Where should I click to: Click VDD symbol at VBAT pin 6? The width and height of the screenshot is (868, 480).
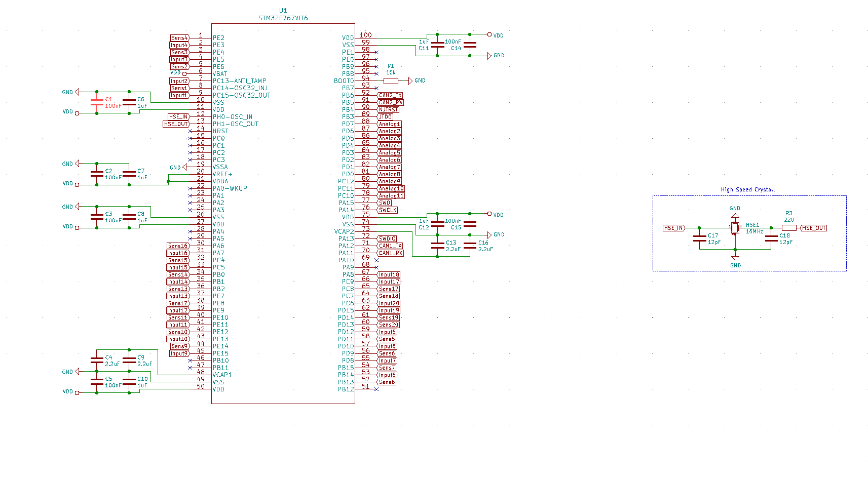[184, 74]
